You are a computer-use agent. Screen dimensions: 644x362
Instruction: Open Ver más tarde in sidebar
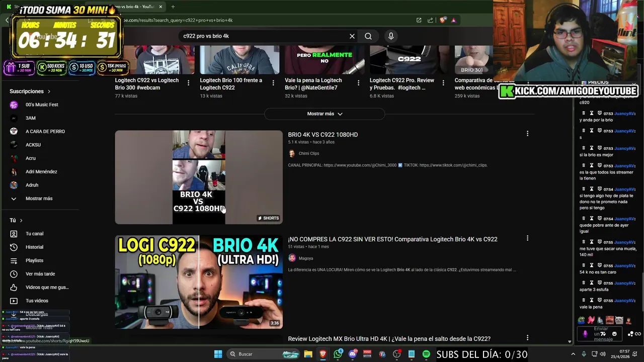click(39, 274)
